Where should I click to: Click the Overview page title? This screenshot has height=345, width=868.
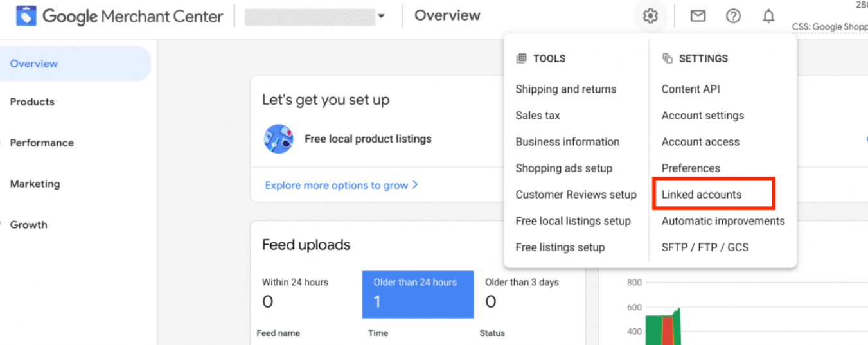tap(447, 15)
